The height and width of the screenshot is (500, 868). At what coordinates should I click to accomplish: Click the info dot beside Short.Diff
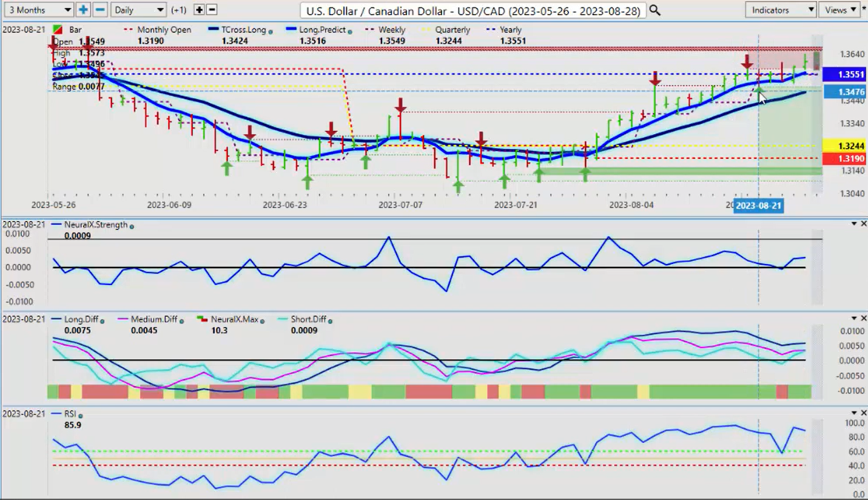331,321
